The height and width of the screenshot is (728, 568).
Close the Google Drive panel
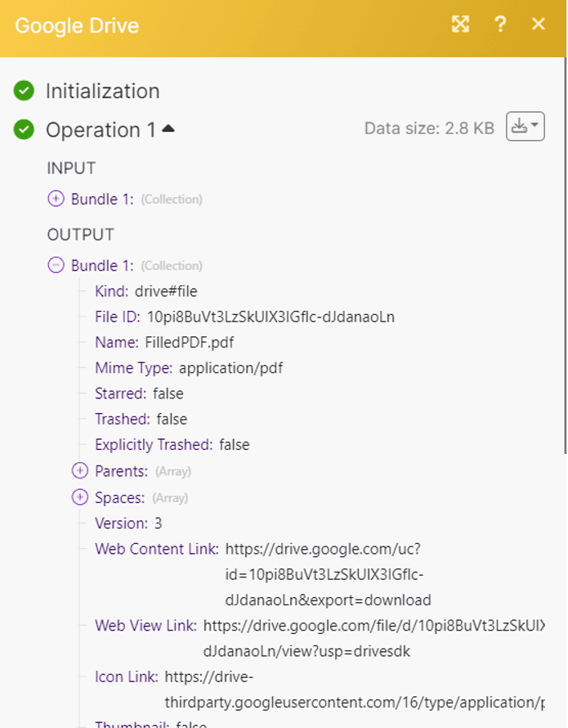pos(539,24)
